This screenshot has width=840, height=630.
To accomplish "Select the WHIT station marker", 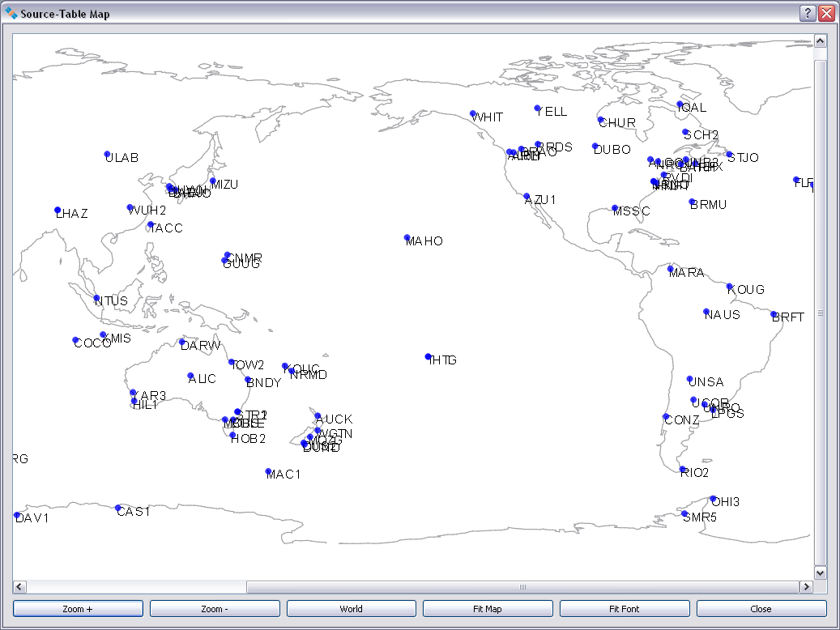I will point(474,113).
